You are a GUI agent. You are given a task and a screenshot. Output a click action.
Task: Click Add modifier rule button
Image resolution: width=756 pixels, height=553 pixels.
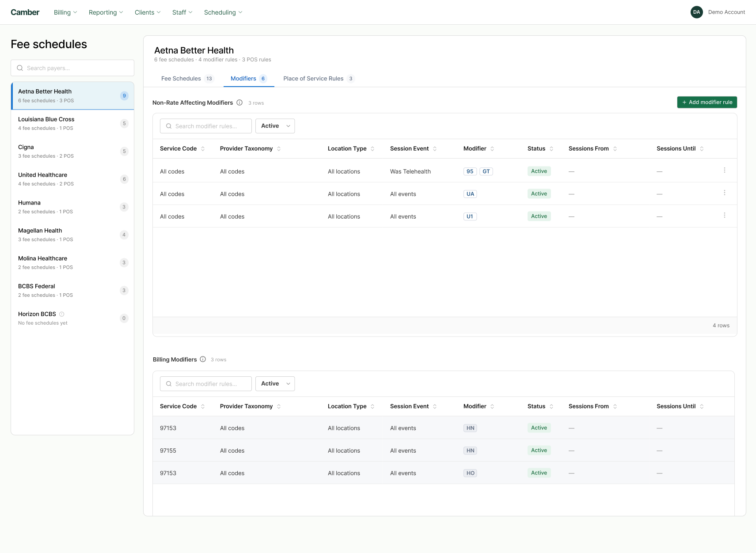point(707,102)
